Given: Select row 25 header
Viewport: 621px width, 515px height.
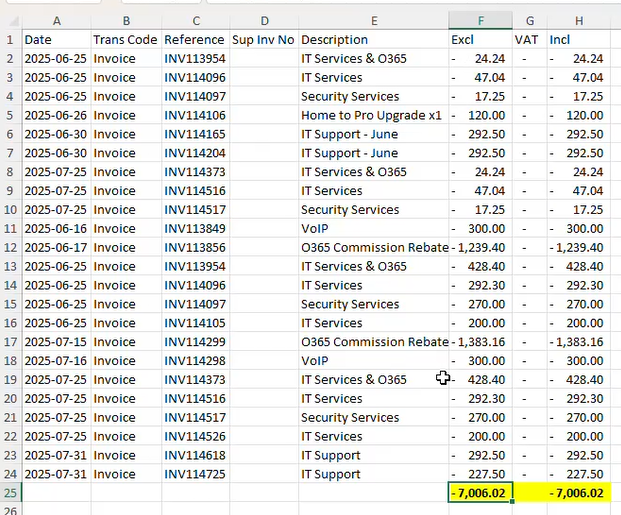Looking at the screenshot, I should point(10,493).
